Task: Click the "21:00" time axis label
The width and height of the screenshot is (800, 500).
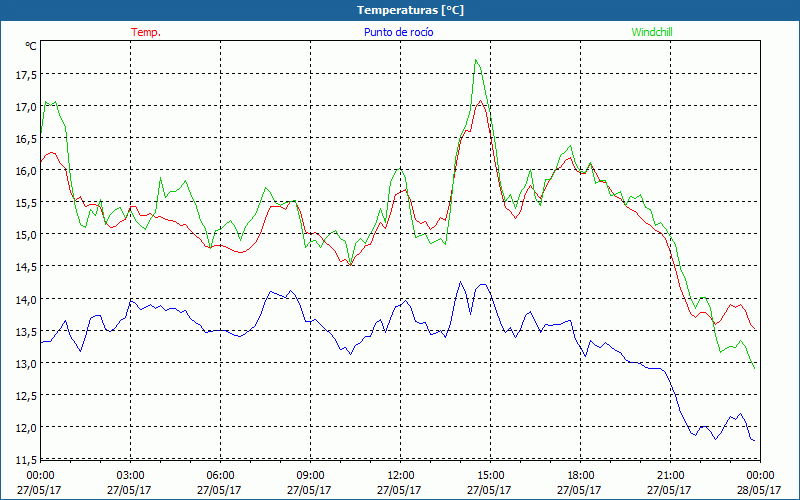Action: click(669, 475)
